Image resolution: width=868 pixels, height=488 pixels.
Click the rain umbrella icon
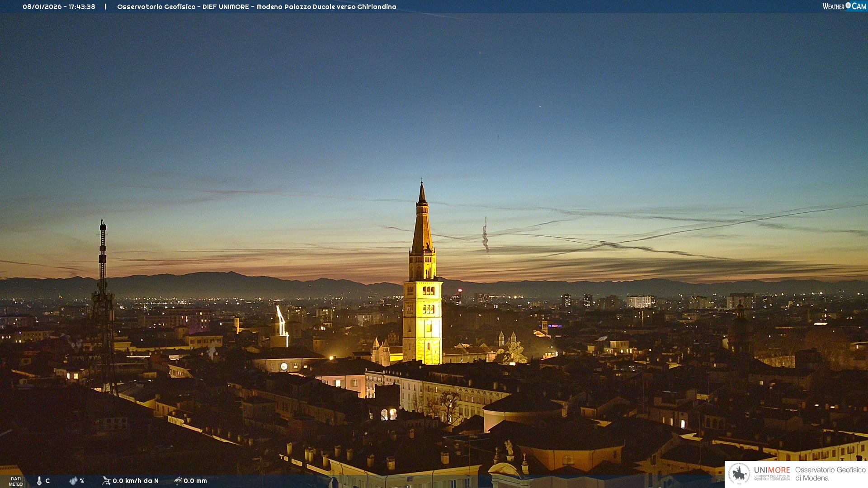tap(178, 481)
